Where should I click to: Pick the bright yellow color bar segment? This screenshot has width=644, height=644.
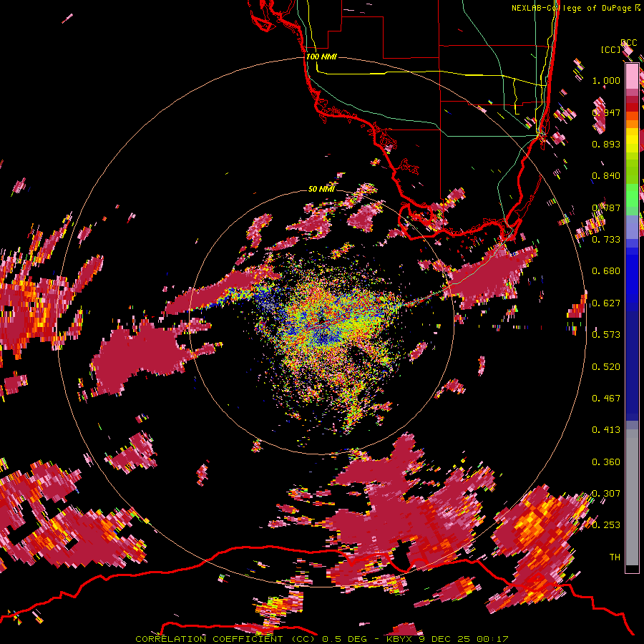click(632, 141)
